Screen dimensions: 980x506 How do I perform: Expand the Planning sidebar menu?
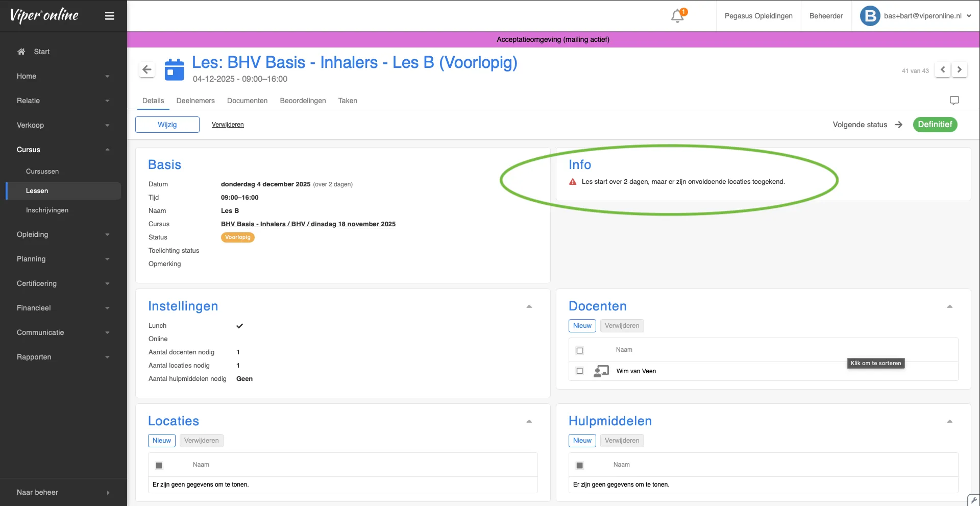[x=63, y=259]
